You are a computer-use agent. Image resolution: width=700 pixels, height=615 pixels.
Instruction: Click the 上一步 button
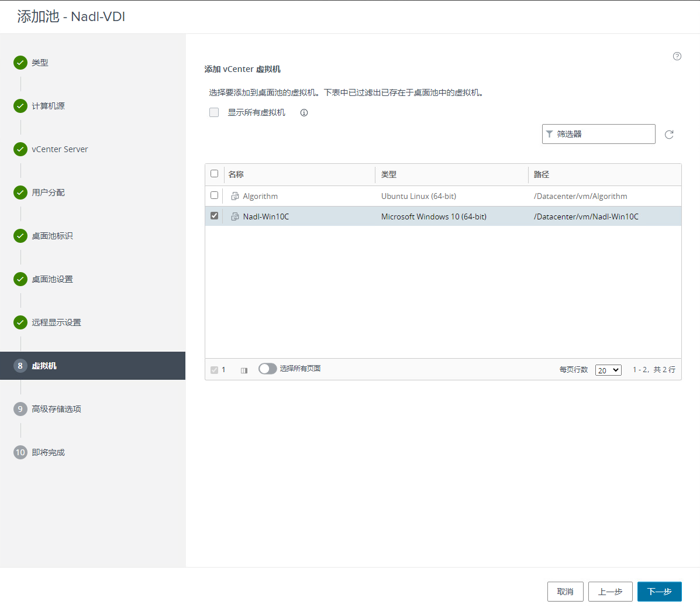coord(611,592)
